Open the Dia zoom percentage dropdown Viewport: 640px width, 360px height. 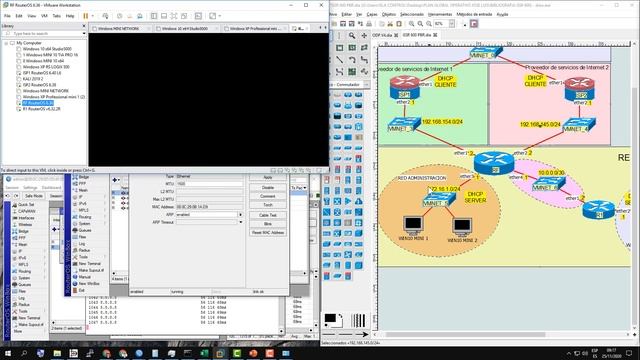pos(452,24)
